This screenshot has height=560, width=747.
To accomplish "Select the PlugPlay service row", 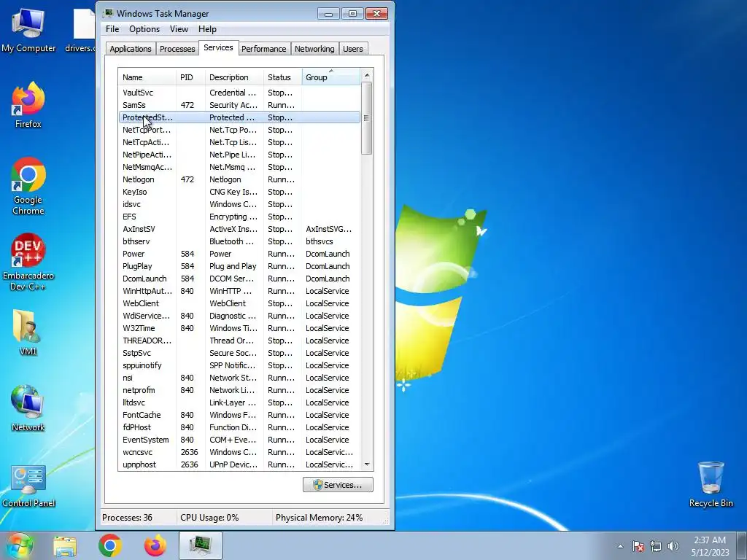I will click(x=239, y=265).
